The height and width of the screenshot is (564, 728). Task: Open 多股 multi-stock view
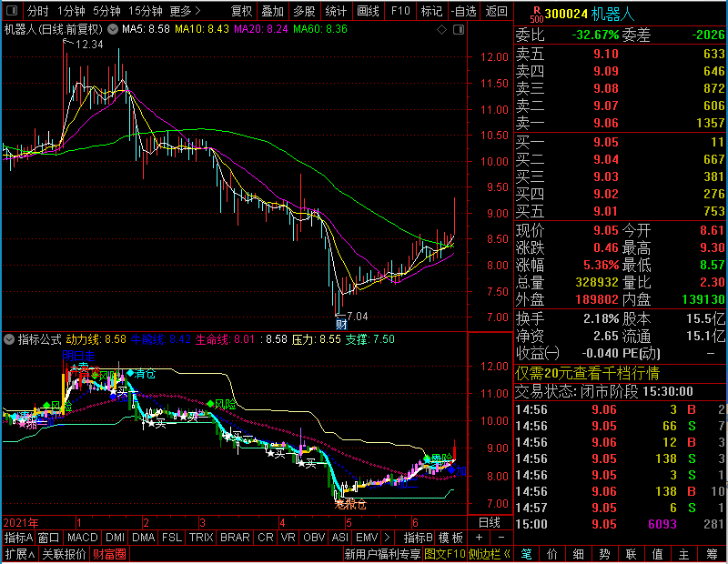click(x=304, y=11)
